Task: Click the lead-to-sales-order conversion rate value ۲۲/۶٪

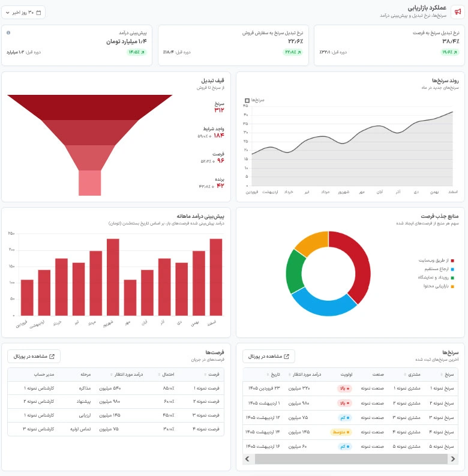Action: (296, 41)
